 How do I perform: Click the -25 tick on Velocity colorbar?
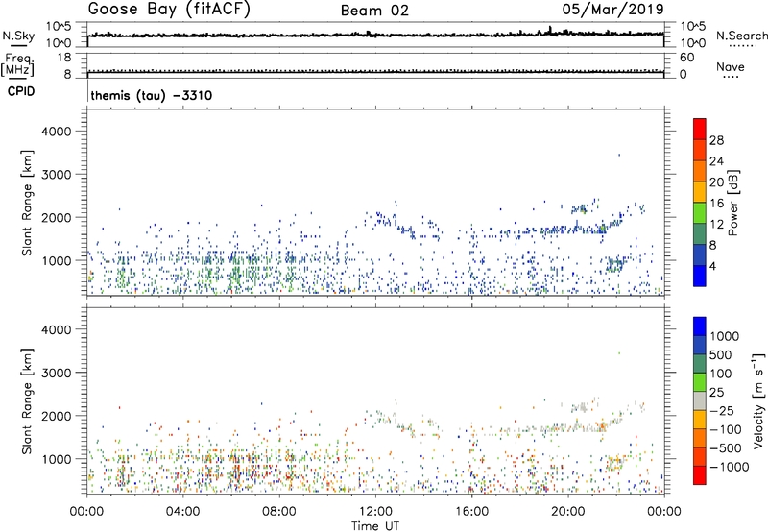[722, 410]
